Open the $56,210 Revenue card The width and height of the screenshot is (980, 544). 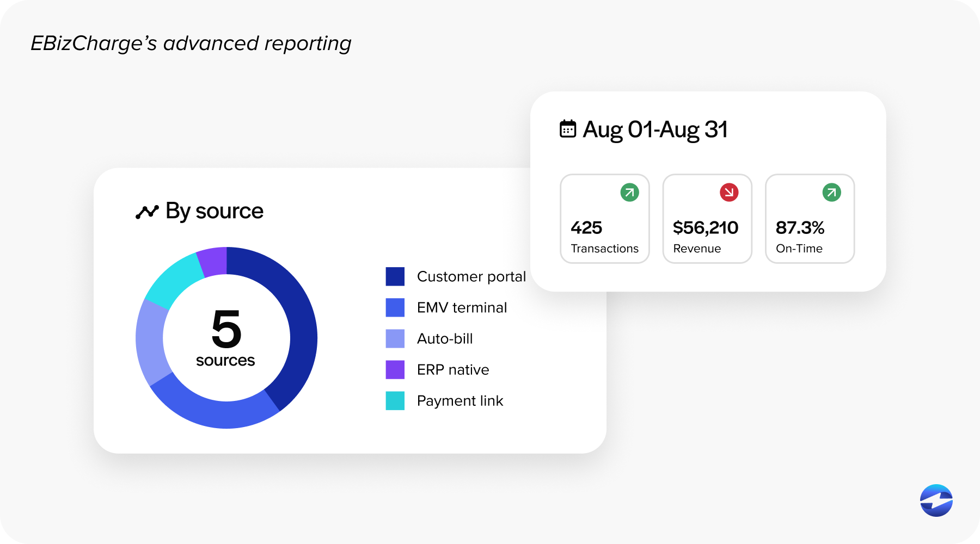click(x=707, y=219)
